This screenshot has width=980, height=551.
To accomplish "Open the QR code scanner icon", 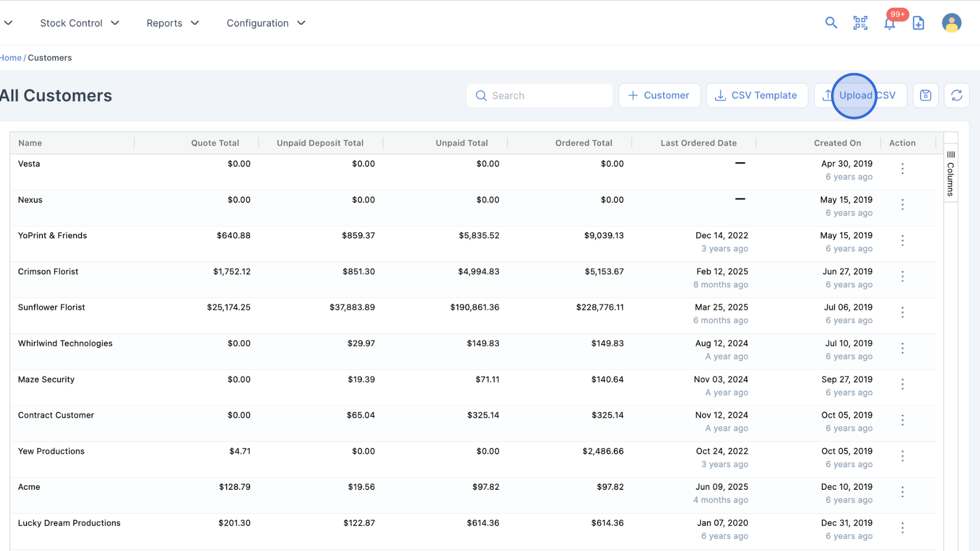I will tap(860, 23).
